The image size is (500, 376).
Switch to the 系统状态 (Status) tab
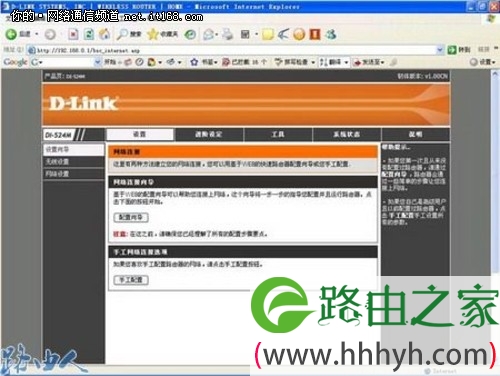pos(346,134)
